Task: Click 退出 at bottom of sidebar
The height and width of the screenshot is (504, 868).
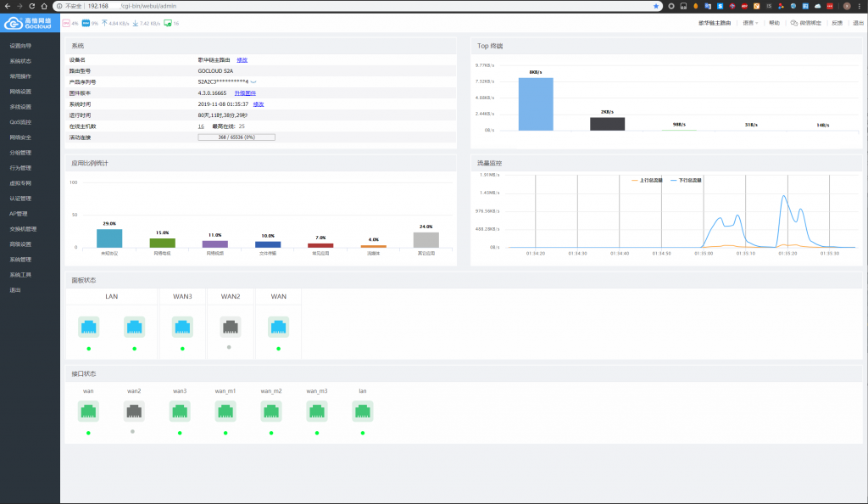Action: (15, 289)
